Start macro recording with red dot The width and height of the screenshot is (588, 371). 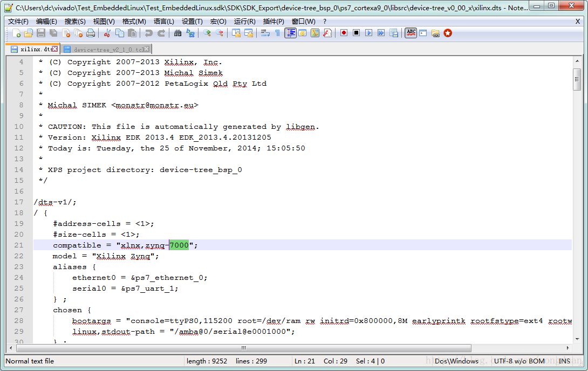click(344, 33)
